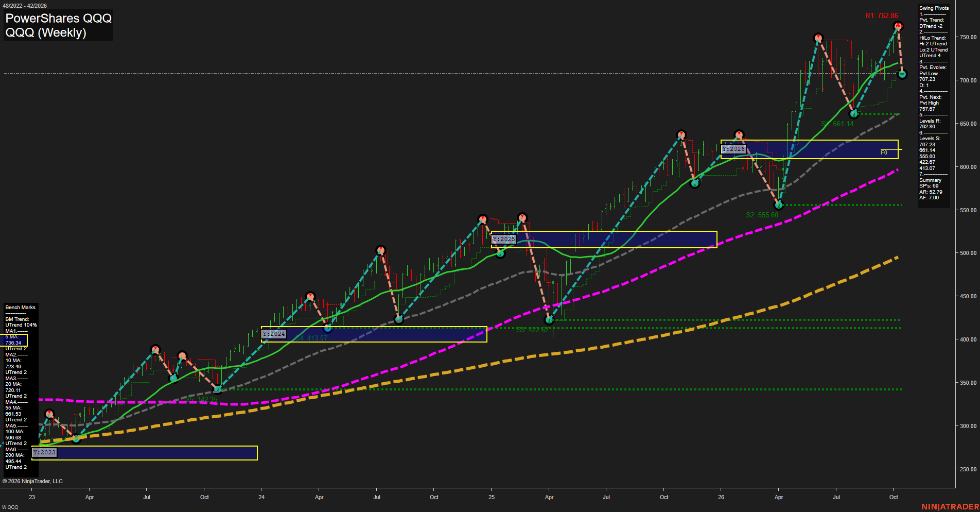This screenshot has width=980, height=512.
Task: Click the R1: 762.86 resistance label
Action: pos(881,16)
